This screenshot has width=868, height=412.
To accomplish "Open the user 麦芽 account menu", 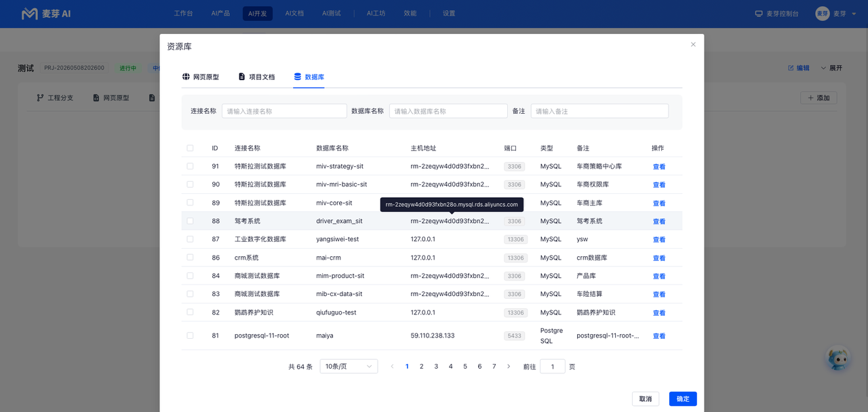I will (835, 14).
